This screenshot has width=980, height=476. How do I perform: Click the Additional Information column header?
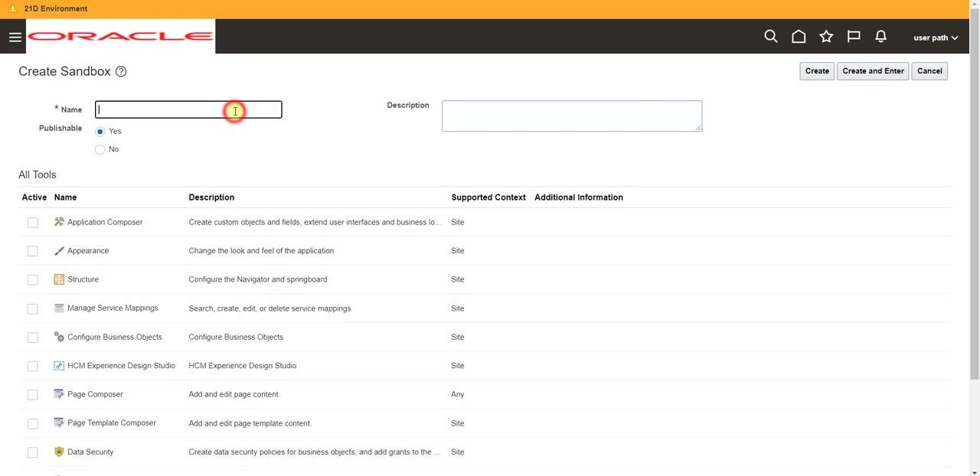click(579, 197)
